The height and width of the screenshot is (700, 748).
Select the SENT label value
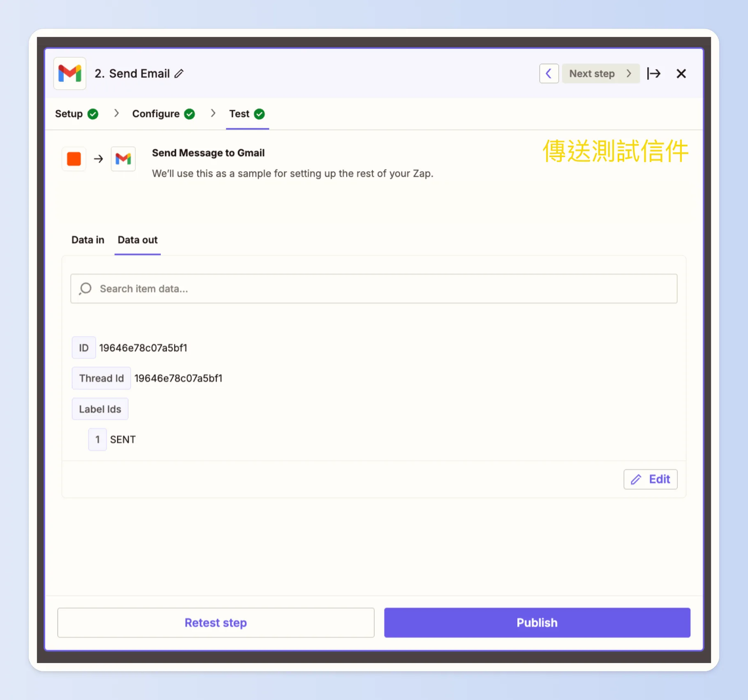point(123,440)
